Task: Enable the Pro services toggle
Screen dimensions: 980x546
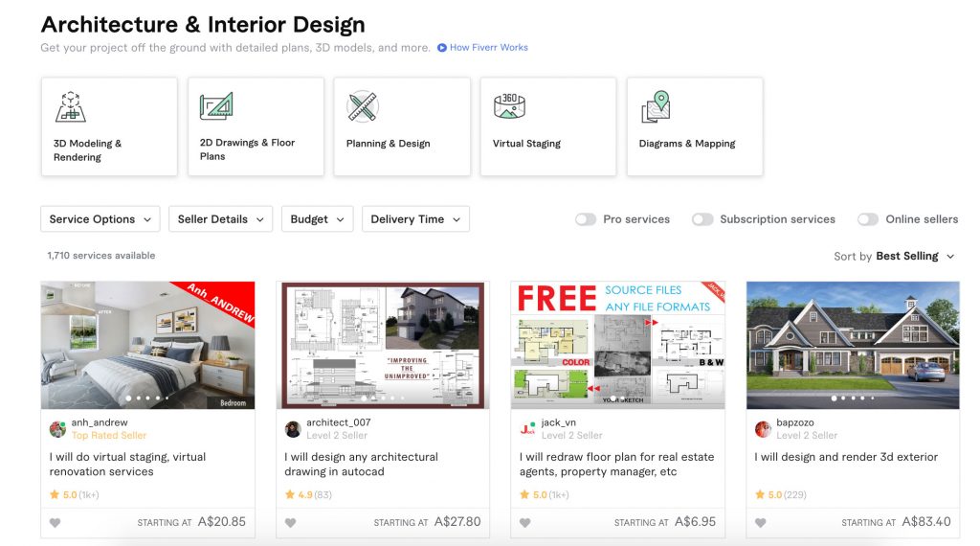Action: point(586,219)
